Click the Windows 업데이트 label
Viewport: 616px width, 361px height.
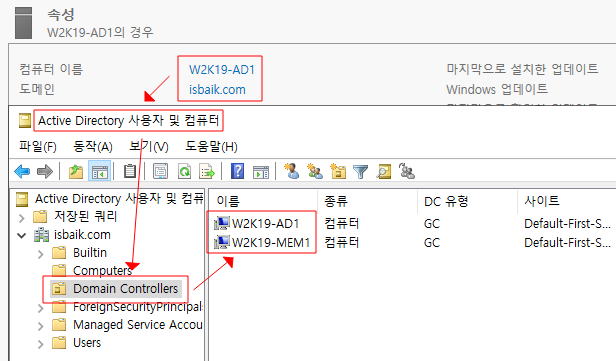coord(497,89)
